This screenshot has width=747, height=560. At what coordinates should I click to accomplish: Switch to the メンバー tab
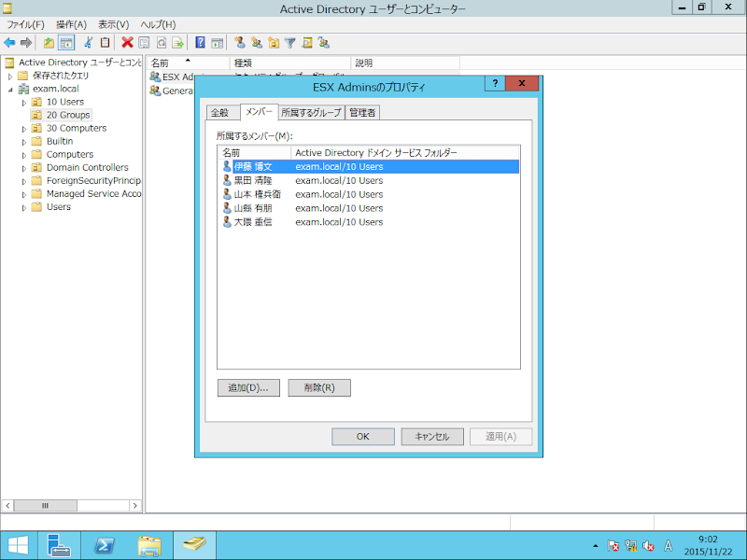coord(259,111)
